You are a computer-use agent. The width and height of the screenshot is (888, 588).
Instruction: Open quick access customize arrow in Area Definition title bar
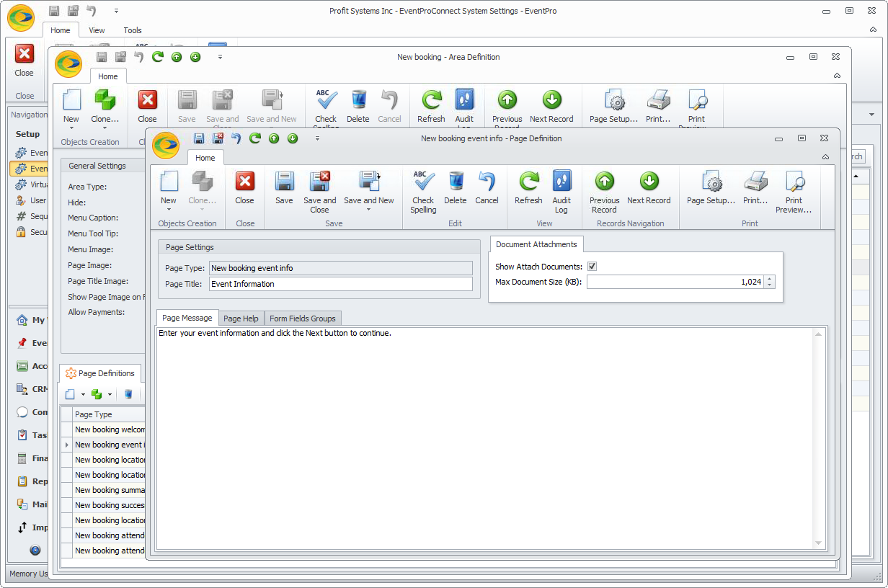(x=220, y=57)
